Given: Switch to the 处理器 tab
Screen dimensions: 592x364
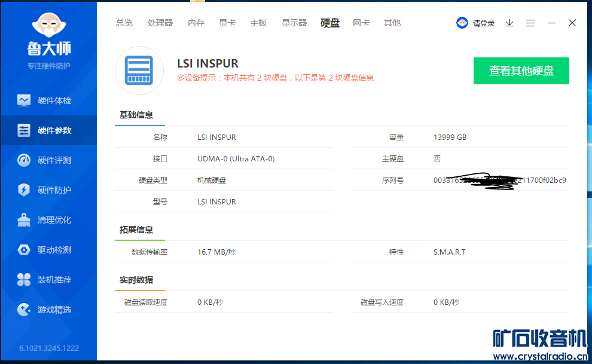Looking at the screenshot, I should tap(160, 23).
